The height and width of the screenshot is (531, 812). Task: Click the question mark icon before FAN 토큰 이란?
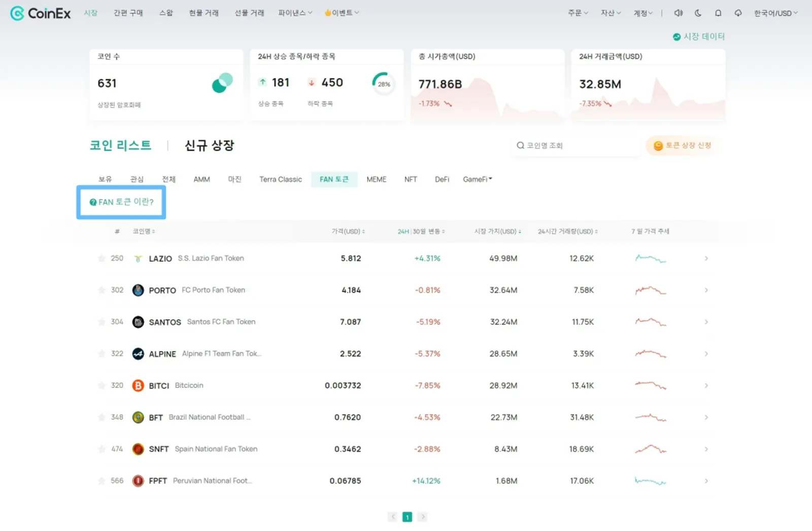click(x=93, y=202)
